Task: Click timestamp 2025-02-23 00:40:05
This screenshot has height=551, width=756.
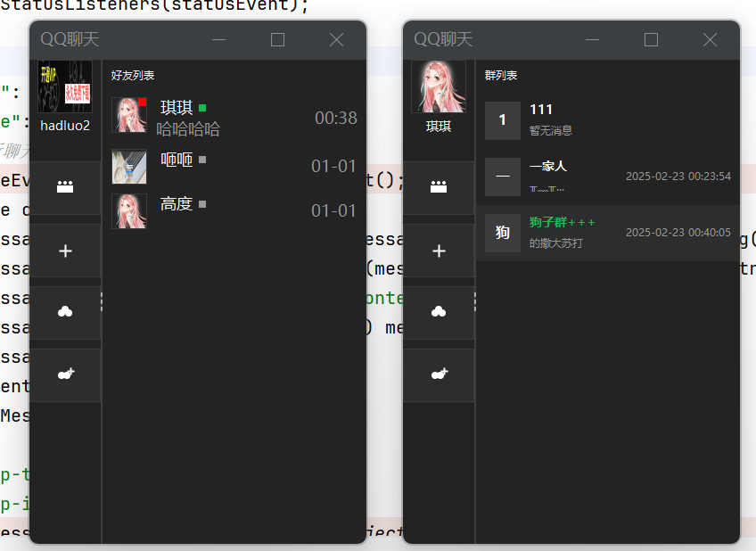Action: [x=678, y=233]
